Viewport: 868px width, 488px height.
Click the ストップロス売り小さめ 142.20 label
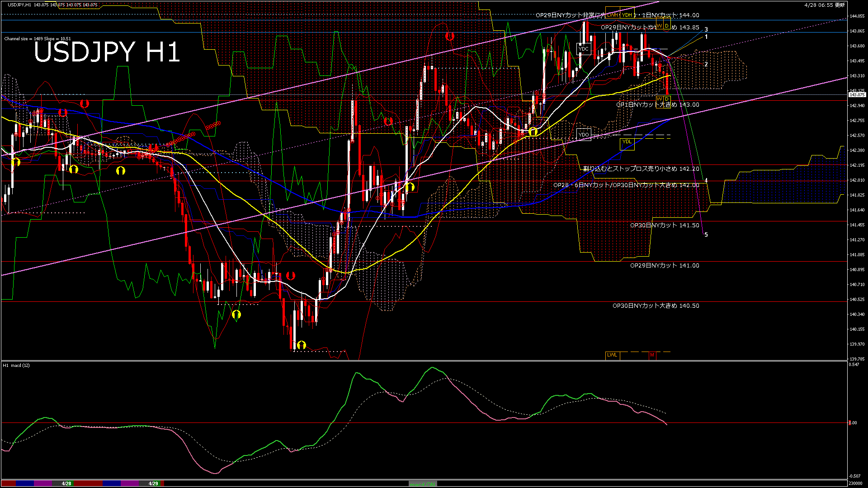[x=641, y=169]
